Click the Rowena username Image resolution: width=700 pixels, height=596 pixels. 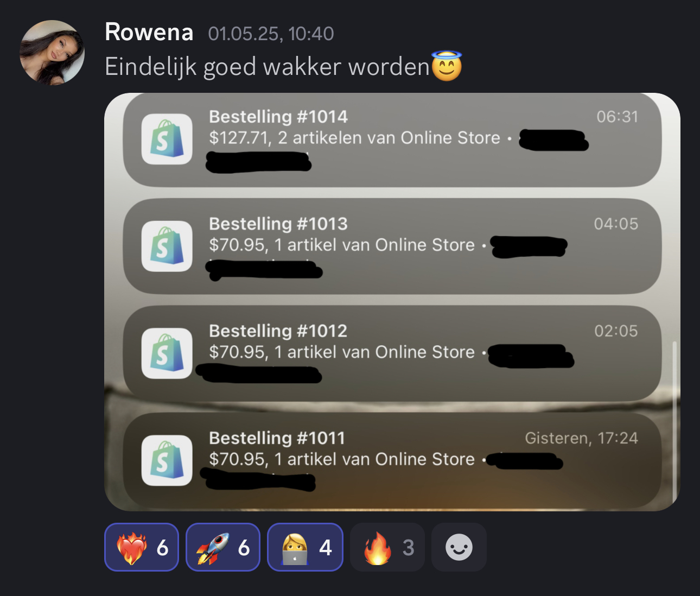point(149,33)
